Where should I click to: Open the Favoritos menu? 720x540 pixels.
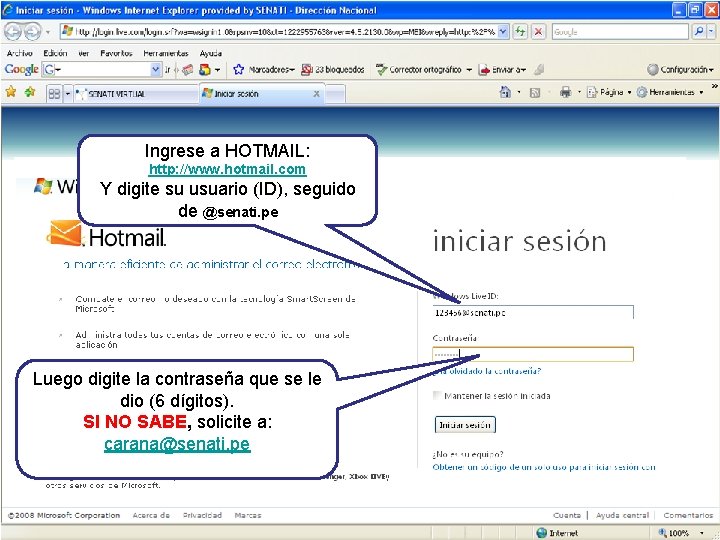pos(116,53)
